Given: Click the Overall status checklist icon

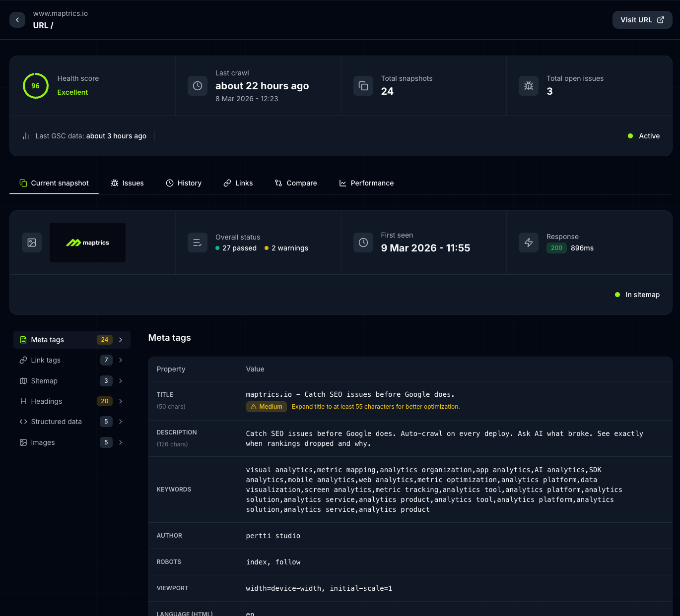Looking at the screenshot, I should [198, 243].
